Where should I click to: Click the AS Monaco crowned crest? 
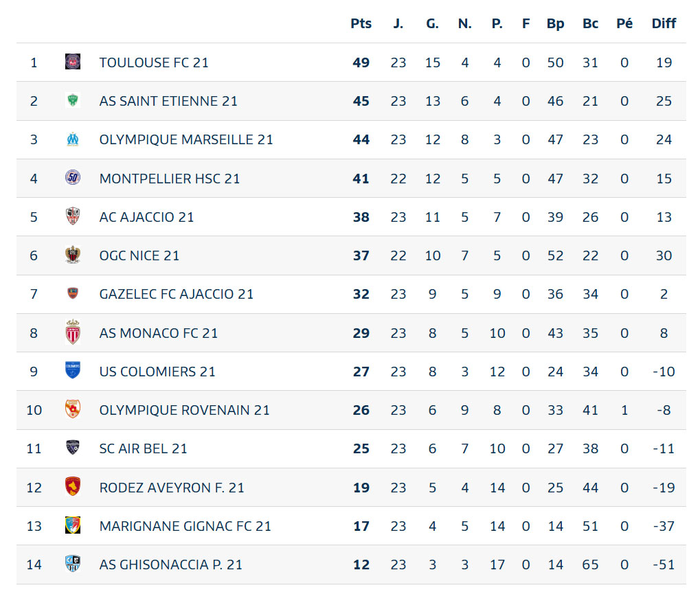[73, 332]
